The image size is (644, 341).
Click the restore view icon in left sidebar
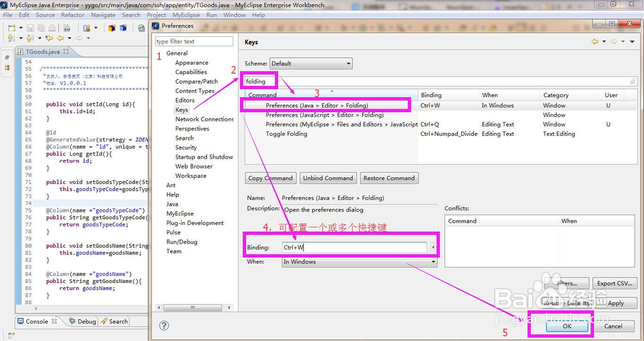(x=7, y=57)
